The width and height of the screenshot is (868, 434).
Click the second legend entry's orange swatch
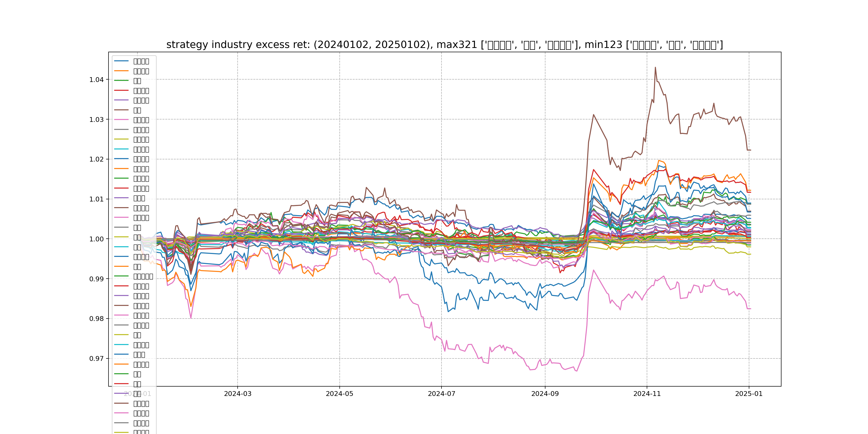(x=121, y=71)
